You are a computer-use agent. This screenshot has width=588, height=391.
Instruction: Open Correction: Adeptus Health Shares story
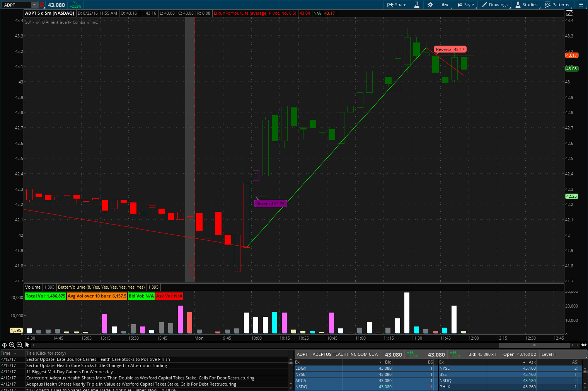140,378
